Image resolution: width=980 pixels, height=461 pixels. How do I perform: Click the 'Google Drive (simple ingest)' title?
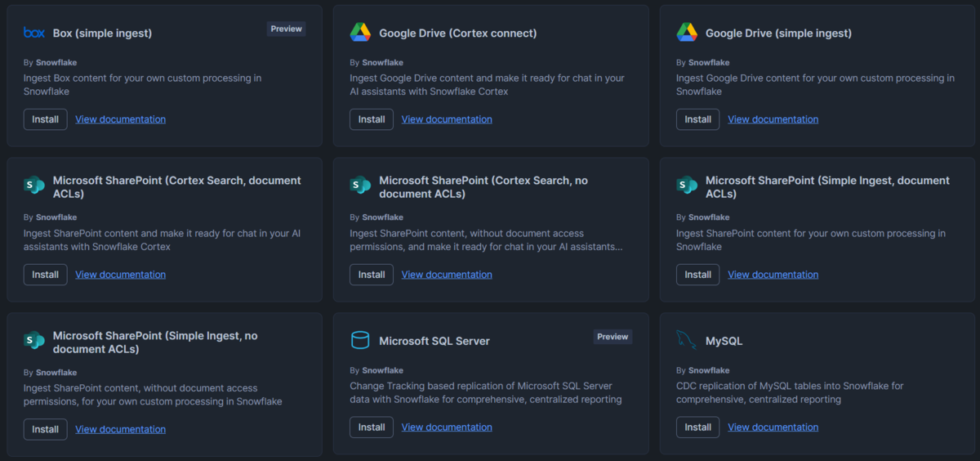click(778, 34)
